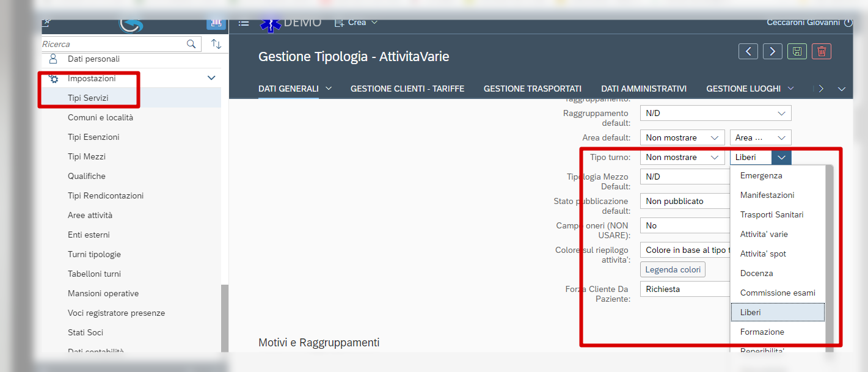
Task: Open the Tipo turno Non mostrare dropdown
Action: click(682, 157)
